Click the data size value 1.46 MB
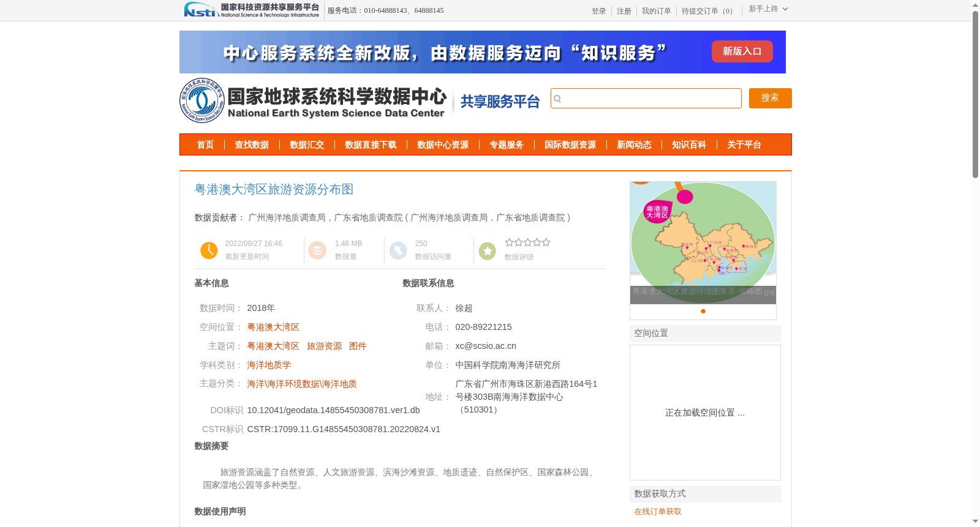This screenshot has width=980, height=527. tap(349, 244)
